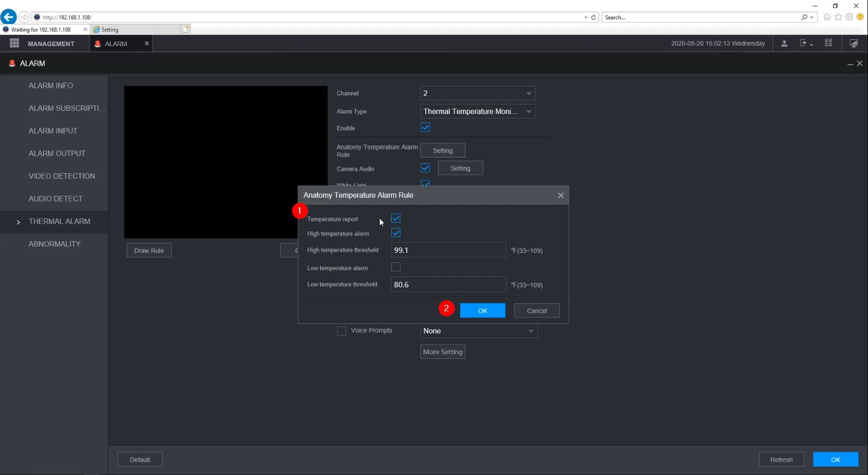
Task: Click the black camera preview area
Action: point(226,162)
